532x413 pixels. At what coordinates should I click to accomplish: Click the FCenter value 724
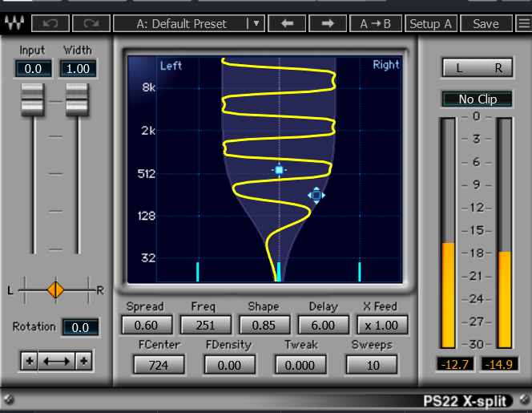tap(159, 365)
